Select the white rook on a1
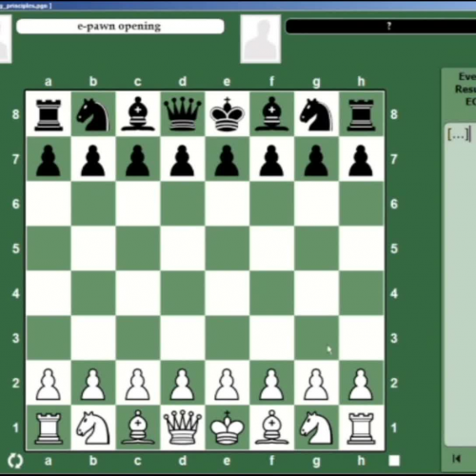 49,427
